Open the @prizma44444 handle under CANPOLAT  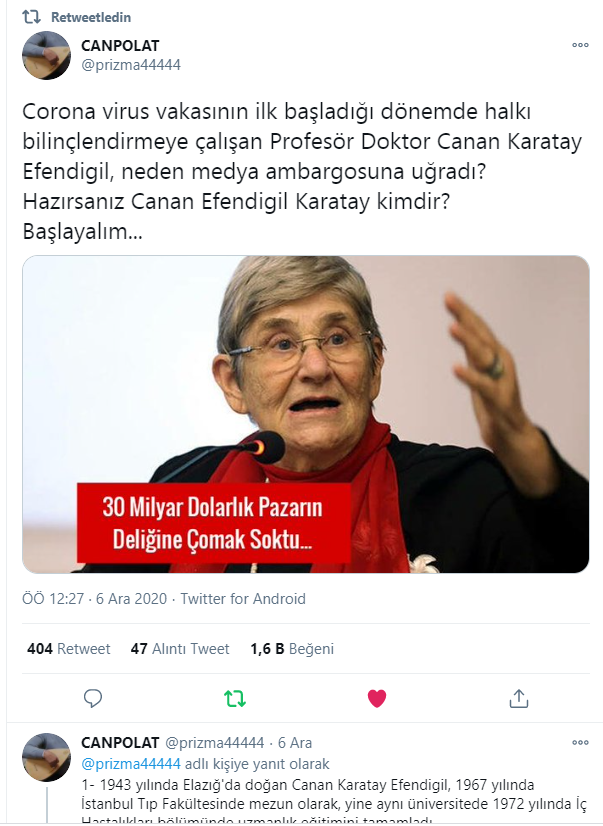pos(131,65)
